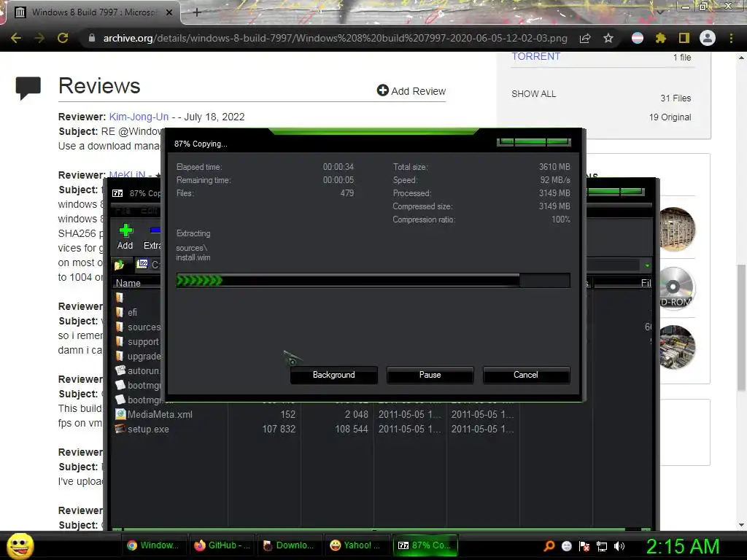Click Add Review on archive page

click(411, 90)
